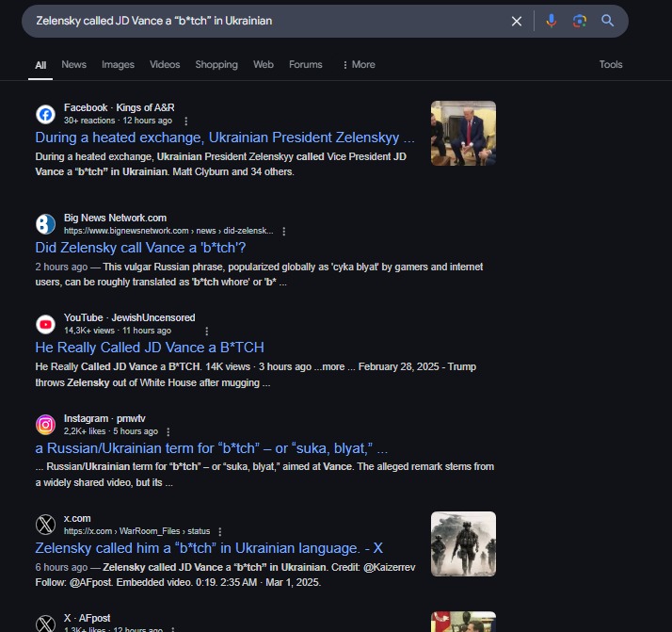672x632 pixels.
Task: Open the Tools button
Action: tap(611, 65)
